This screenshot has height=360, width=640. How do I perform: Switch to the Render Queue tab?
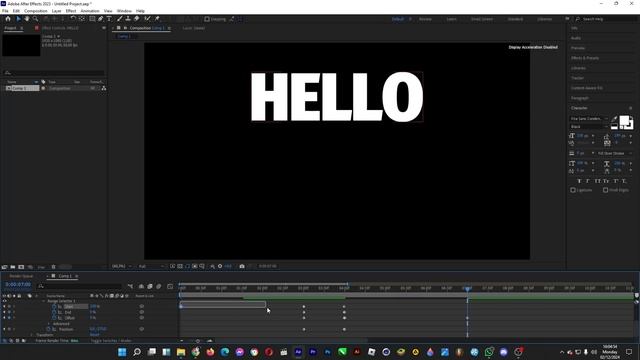[x=22, y=276]
